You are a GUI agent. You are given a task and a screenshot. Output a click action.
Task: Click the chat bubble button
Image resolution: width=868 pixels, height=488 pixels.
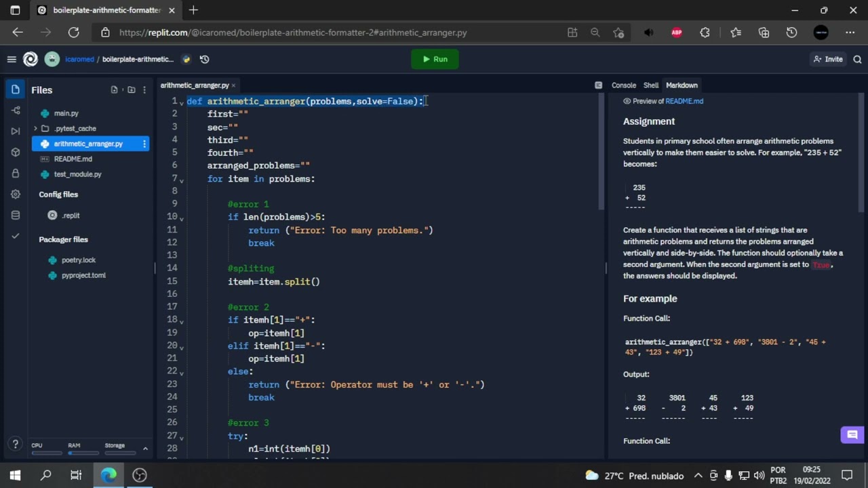coord(852,435)
